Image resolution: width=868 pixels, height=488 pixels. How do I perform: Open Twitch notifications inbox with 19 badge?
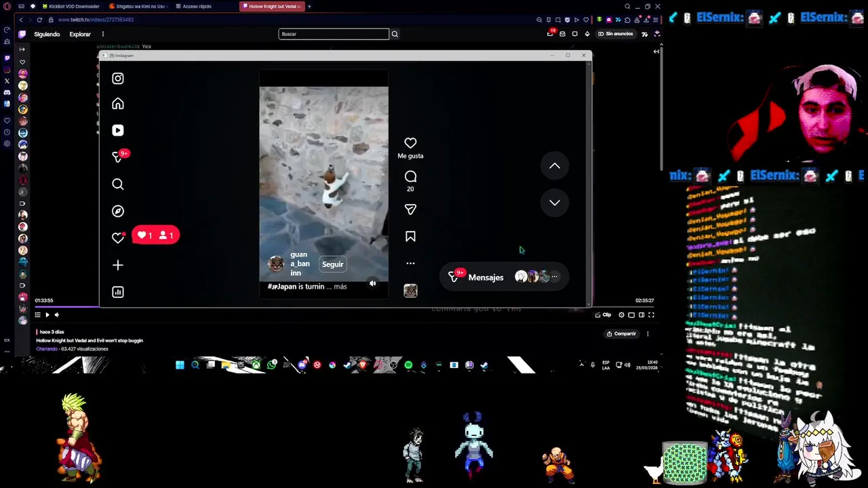click(x=551, y=33)
